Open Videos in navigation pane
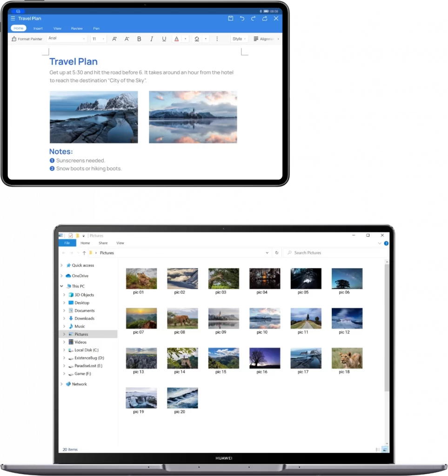Image resolution: width=448 pixels, height=476 pixels. (77, 342)
